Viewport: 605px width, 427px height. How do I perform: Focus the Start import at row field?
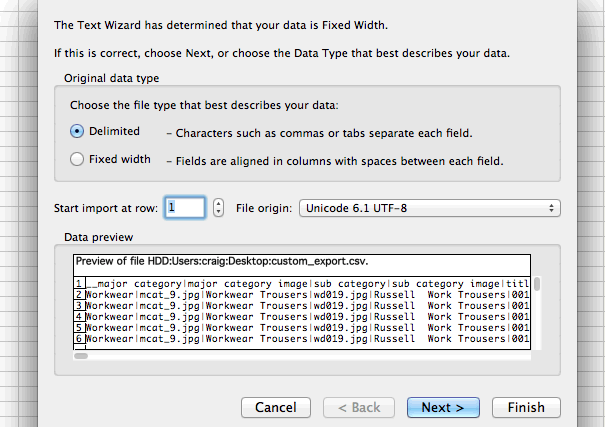coord(185,208)
